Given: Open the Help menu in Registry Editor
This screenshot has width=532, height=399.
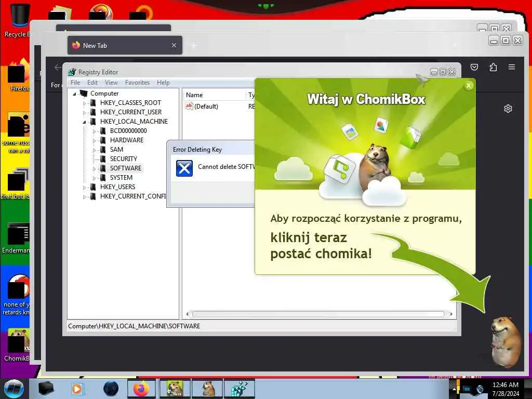Looking at the screenshot, I should tap(163, 83).
